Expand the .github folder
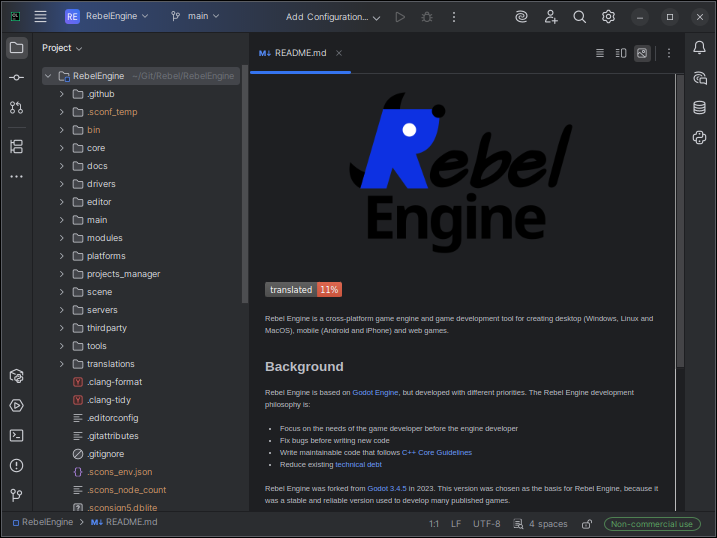Image resolution: width=717 pixels, height=538 pixels. point(62,94)
